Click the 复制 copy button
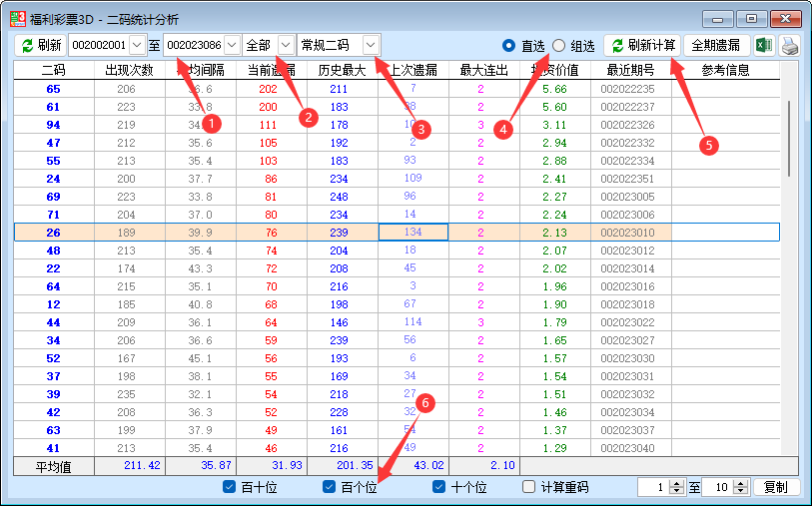The width and height of the screenshot is (812, 506). tap(775, 487)
